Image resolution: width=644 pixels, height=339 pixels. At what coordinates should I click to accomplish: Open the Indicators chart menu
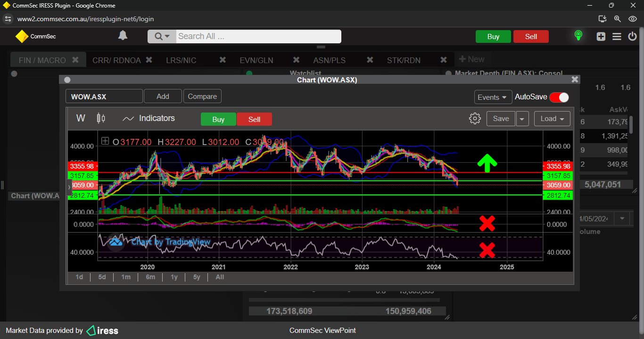point(149,119)
